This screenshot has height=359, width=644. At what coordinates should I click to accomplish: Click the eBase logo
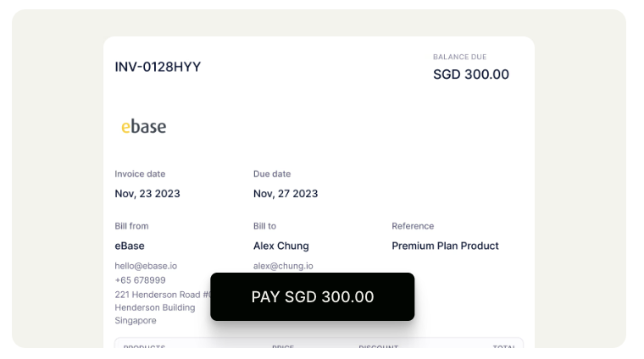coord(143,127)
